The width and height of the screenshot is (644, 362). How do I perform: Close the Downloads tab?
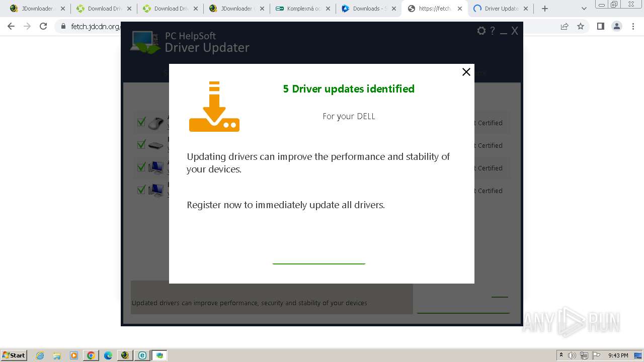394,9
